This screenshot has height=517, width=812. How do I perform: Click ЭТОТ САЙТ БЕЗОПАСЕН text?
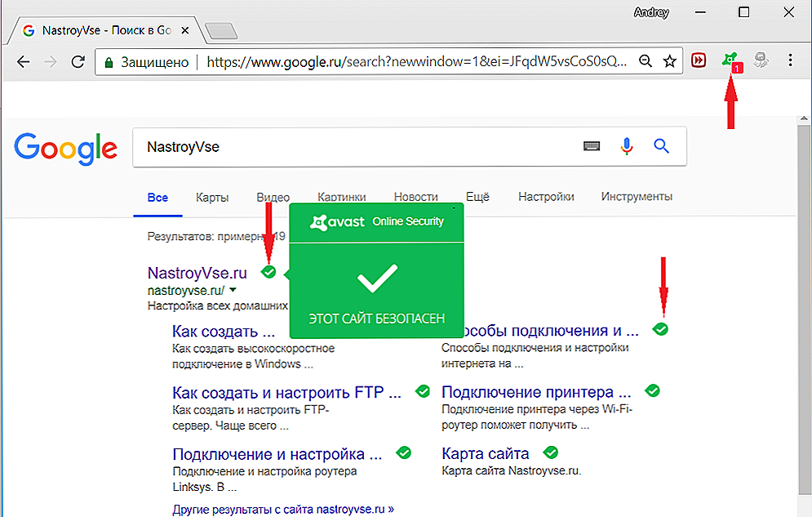click(x=376, y=318)
